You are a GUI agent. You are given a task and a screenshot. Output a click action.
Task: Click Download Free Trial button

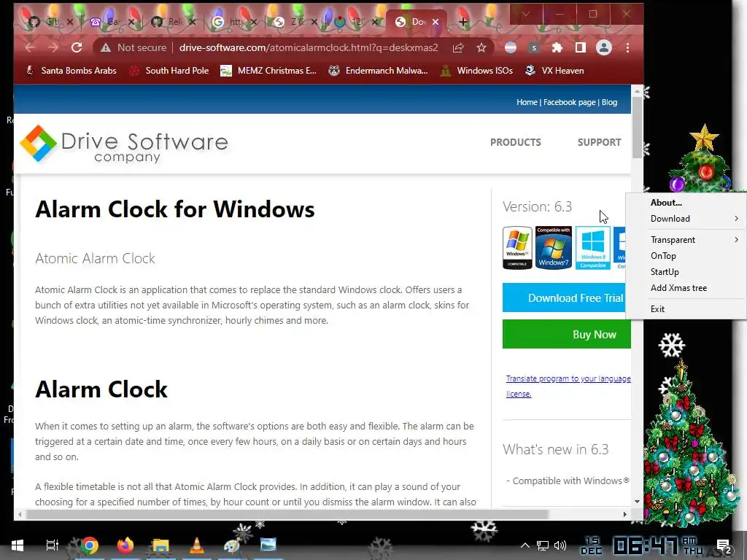564,297
